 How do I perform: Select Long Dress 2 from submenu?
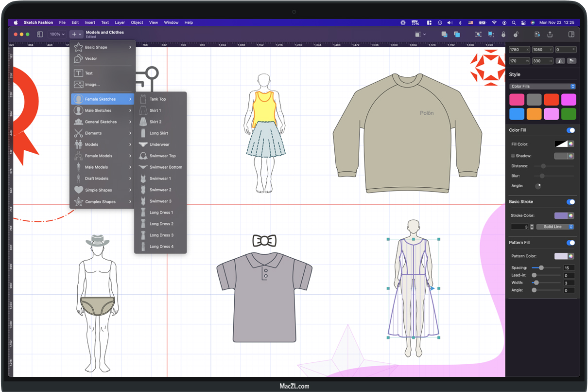pyautogui.click(x=161, y=224)
